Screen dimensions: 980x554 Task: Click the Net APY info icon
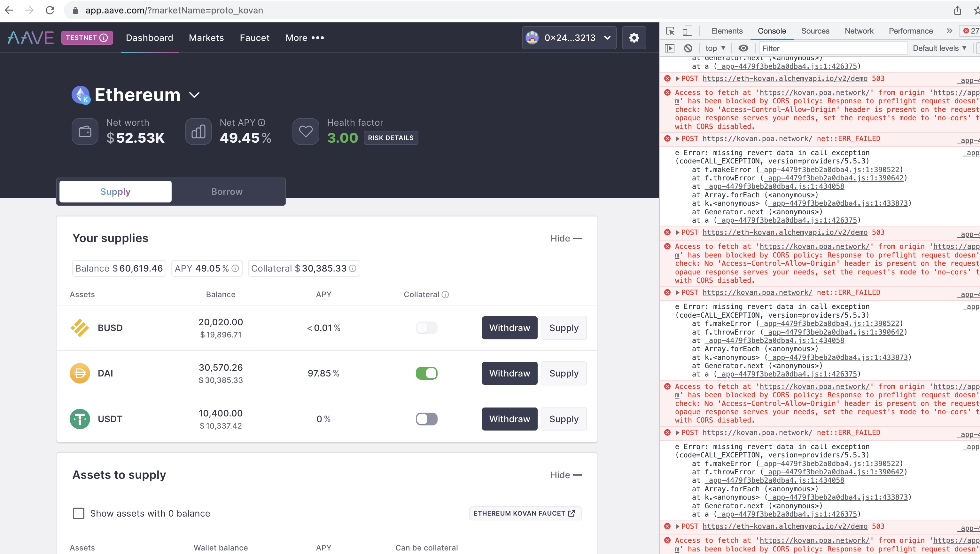coord(261,123)
